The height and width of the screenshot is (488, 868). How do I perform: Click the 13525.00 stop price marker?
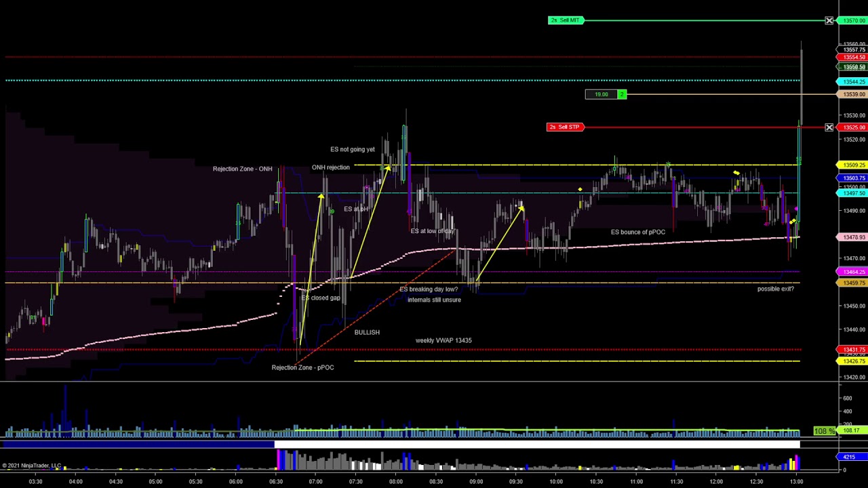852,127
